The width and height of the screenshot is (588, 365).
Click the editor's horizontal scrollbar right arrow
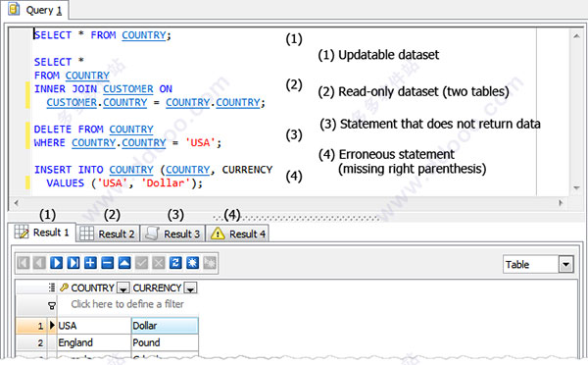561,203
